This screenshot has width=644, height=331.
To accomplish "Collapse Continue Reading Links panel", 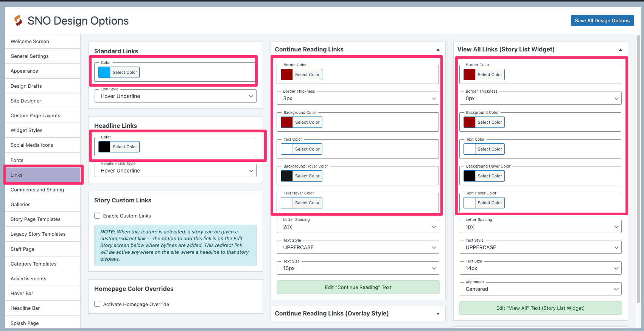I will point(438,50).
